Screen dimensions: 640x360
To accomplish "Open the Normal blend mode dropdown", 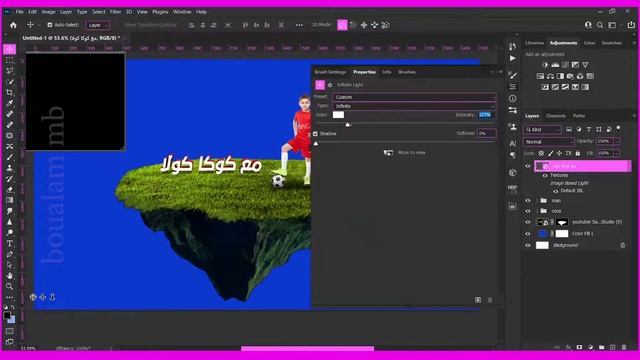I will pyautogui.click(x=548, y=142).
